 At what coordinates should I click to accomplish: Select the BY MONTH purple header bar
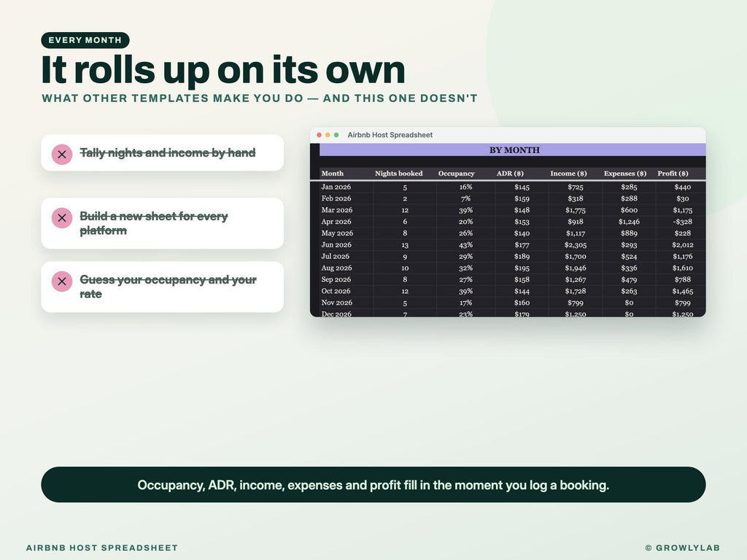[513, 150]
